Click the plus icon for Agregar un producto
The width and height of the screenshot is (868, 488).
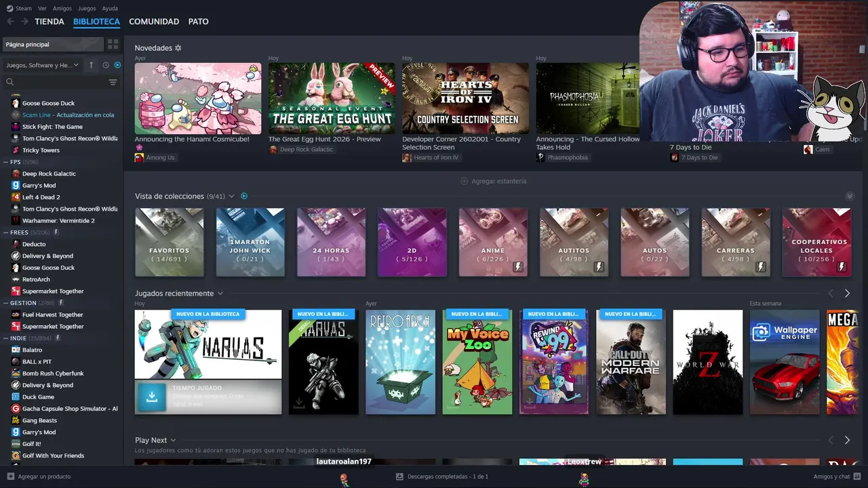(x=10, y=476)
